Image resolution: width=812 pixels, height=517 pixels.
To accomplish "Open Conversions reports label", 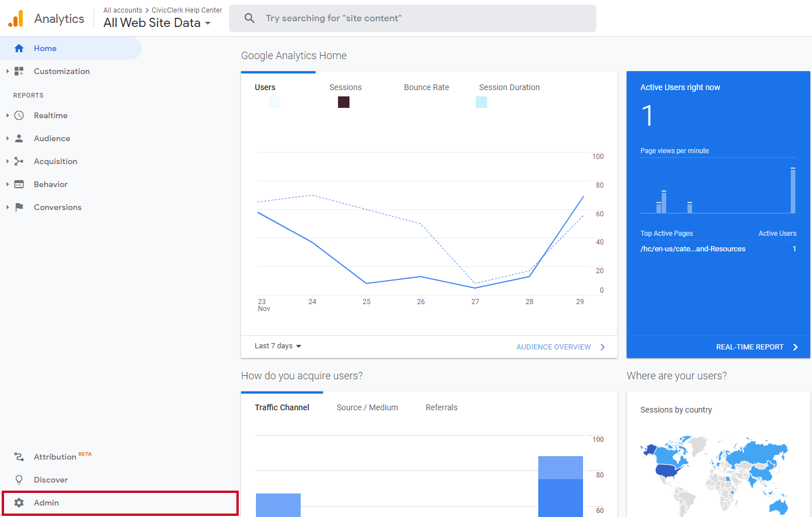I will [x=57, y=207].
